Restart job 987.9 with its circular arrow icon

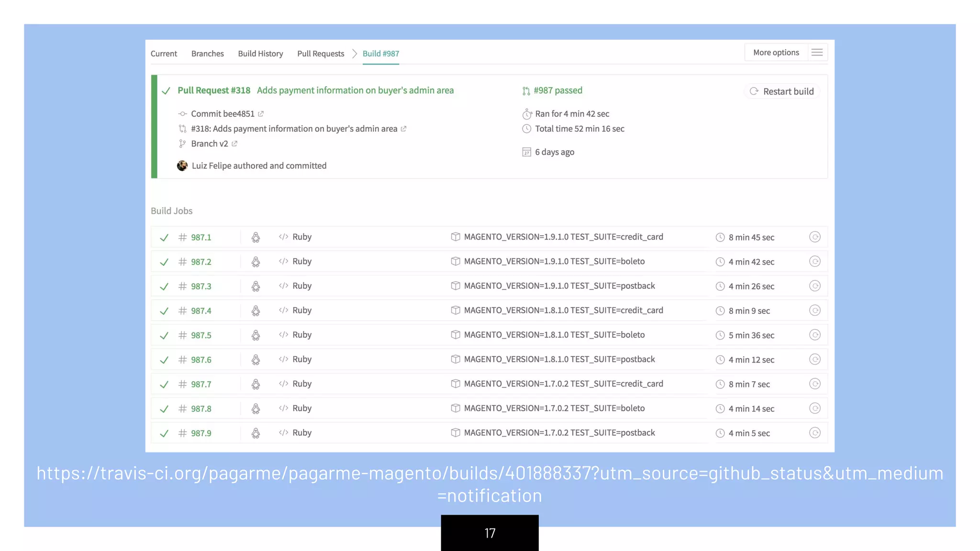pyautogui.click(x=815, y=432)
